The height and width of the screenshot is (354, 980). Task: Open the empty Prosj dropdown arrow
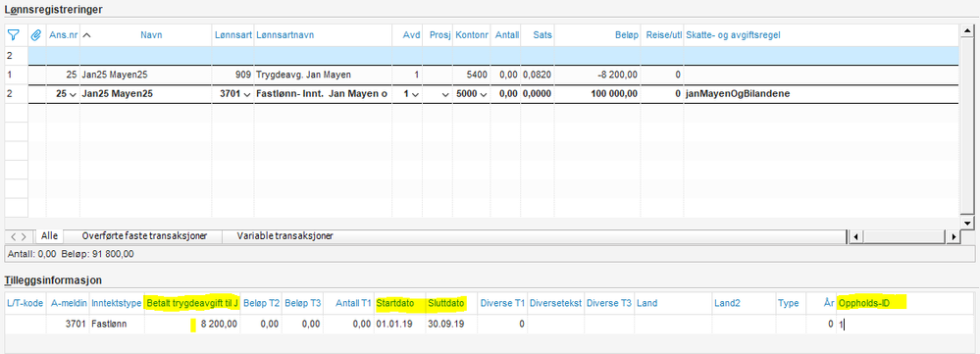coord(445,94)
